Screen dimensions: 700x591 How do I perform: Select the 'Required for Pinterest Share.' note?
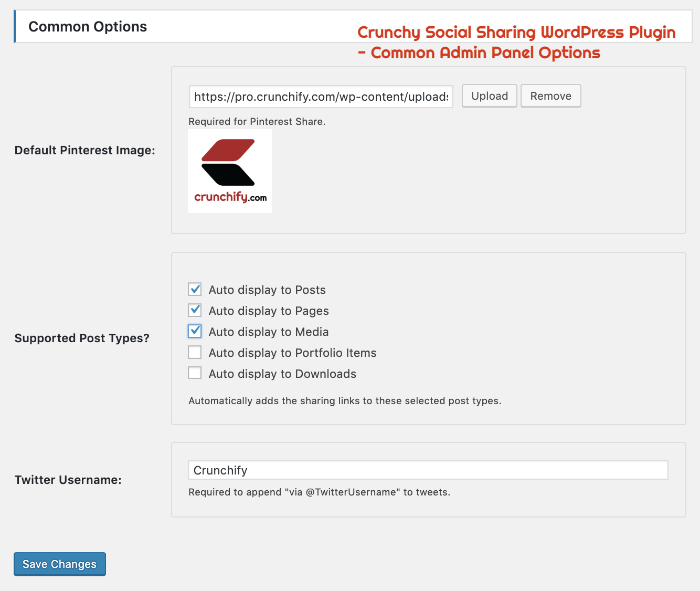click(257, 122)
